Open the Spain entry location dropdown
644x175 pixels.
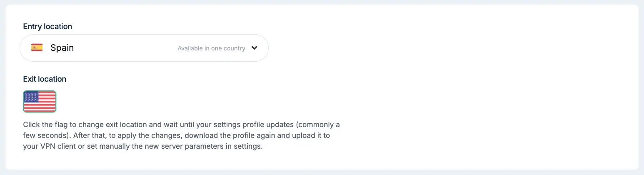[144, 48]
